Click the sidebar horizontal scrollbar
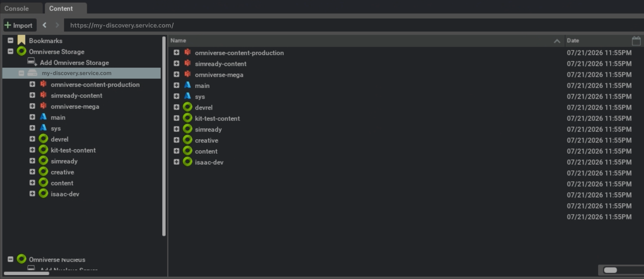Viewport: 644px width, 279px height. coord(26,273)
